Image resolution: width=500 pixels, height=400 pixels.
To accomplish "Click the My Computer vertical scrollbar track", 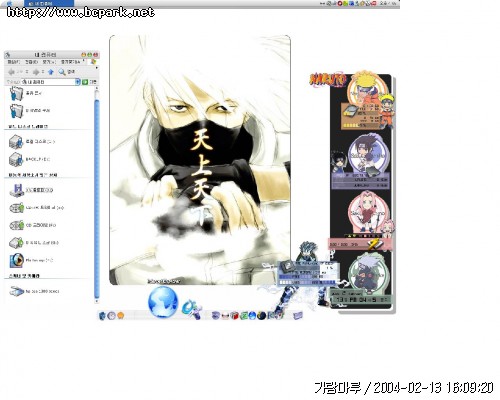I will click(97, 197).
